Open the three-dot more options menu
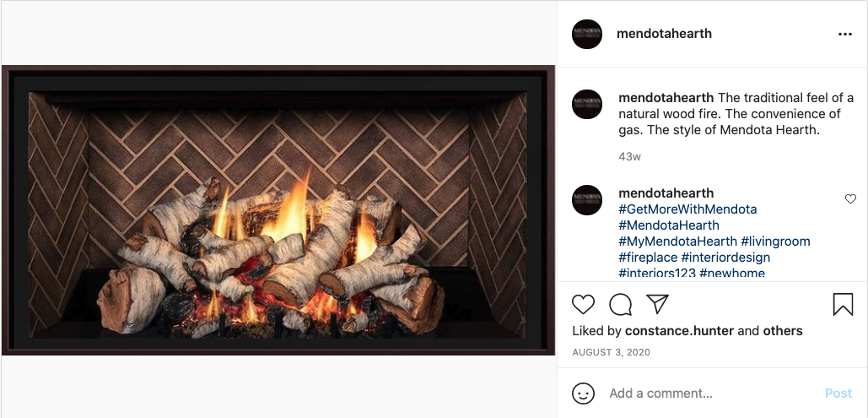This screenshot has height=418, width=868. [844, 35]
